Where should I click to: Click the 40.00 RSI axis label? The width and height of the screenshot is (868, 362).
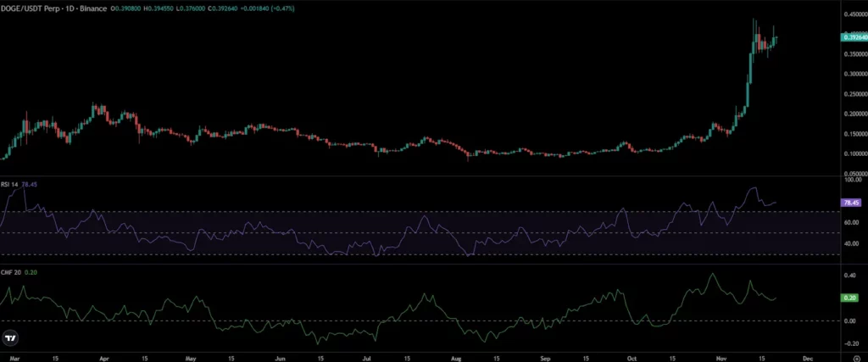point(851,243)
